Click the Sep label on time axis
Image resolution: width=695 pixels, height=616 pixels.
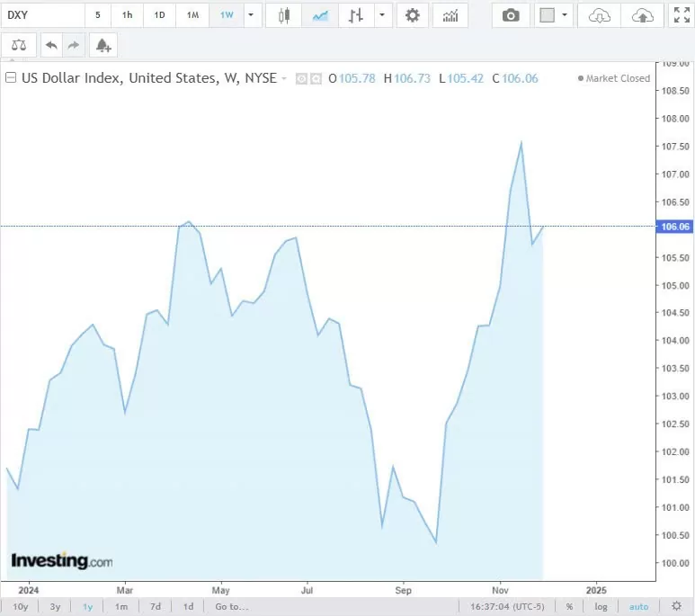pyautogui.click(x=403, y=590)
